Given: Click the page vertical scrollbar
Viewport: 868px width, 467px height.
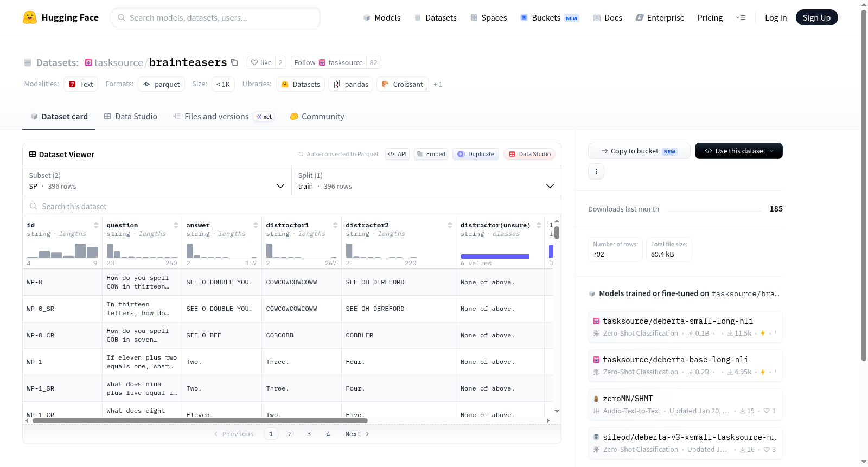Looking at the screenshot, I should pyautogui.click(x=864, y=184).
